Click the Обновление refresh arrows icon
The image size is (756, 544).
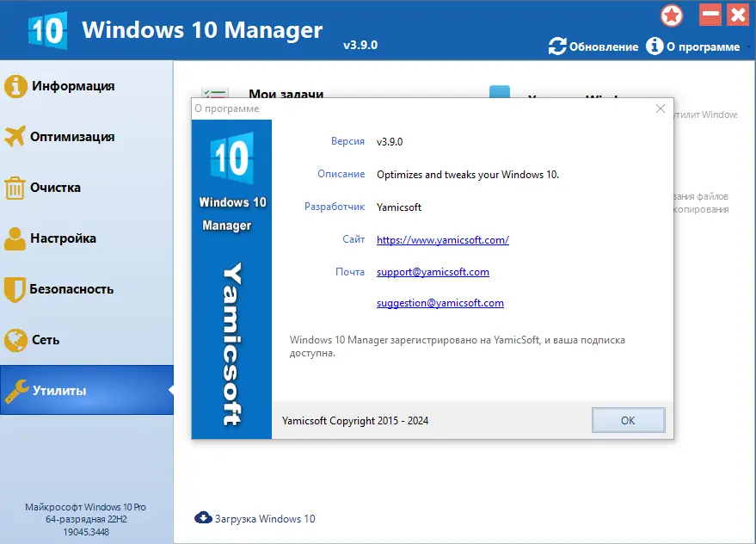(557, 46)
